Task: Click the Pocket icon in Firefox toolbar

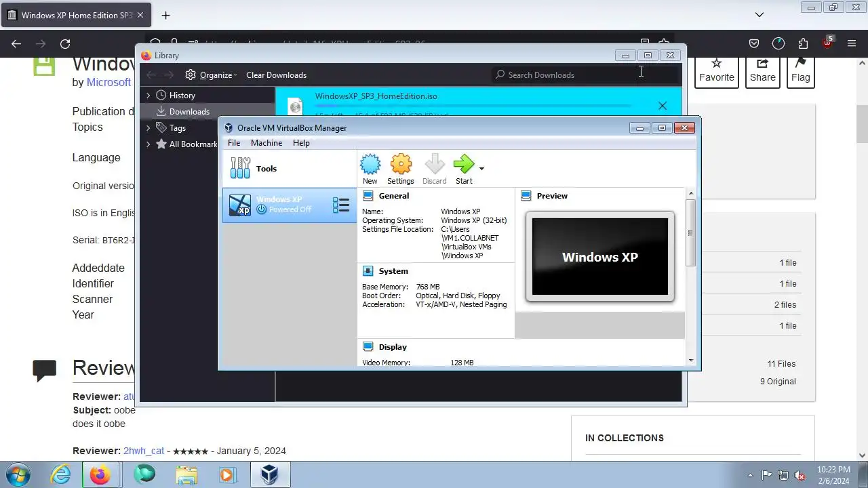Action: (754, 43)
